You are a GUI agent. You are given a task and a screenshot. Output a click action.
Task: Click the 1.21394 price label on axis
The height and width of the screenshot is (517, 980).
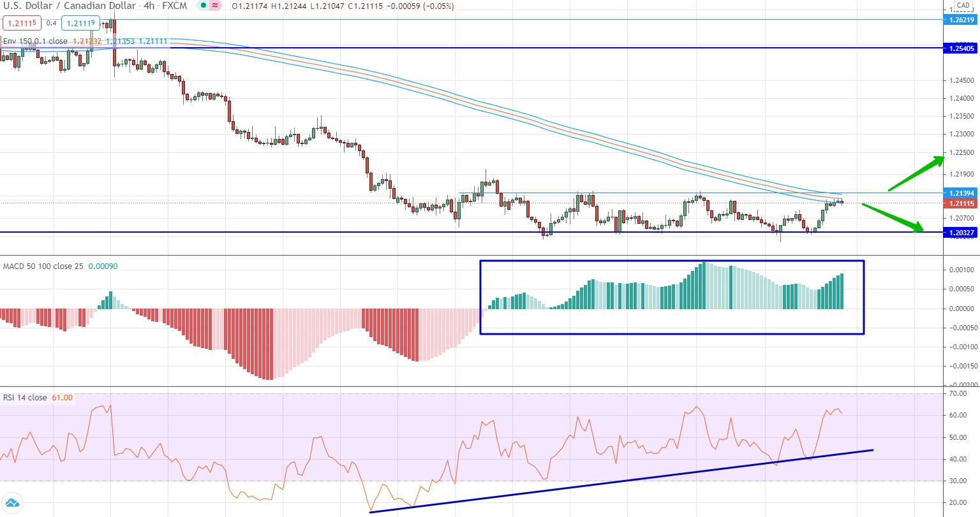[x=961, y=193]
